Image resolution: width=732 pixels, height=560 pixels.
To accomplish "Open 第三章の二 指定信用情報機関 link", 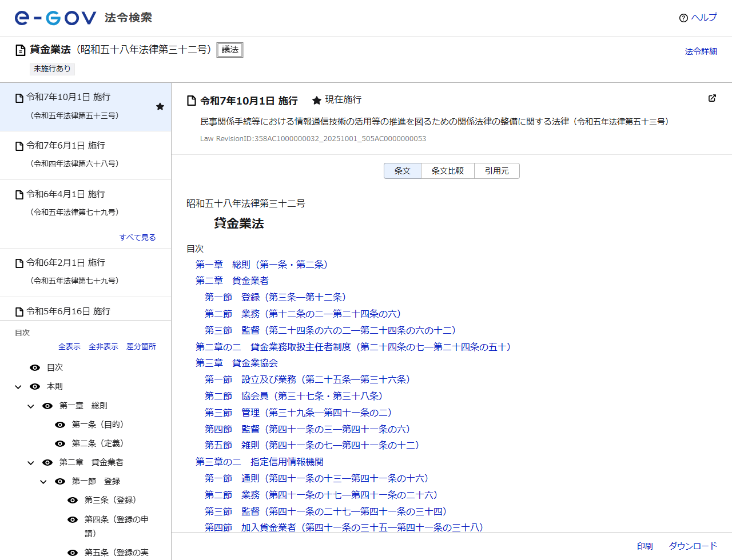I will click(x=260, y=462).
